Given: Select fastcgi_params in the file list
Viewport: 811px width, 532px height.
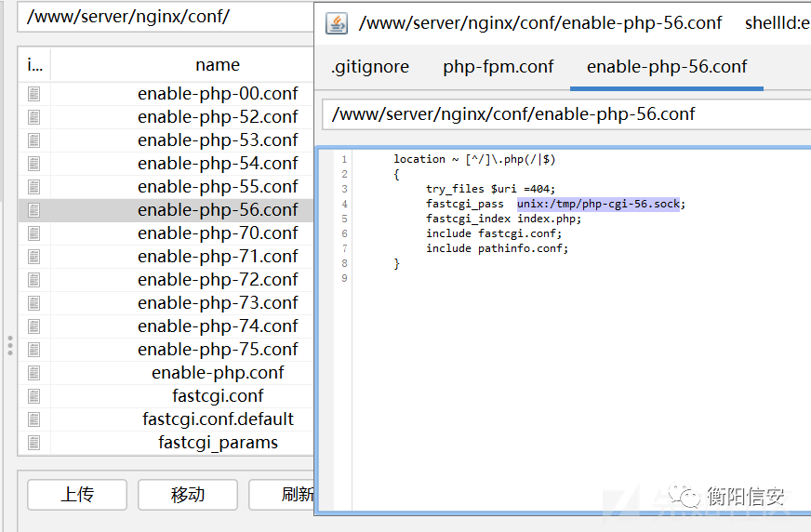Looking at the screenshot, I should coord(218,443).
